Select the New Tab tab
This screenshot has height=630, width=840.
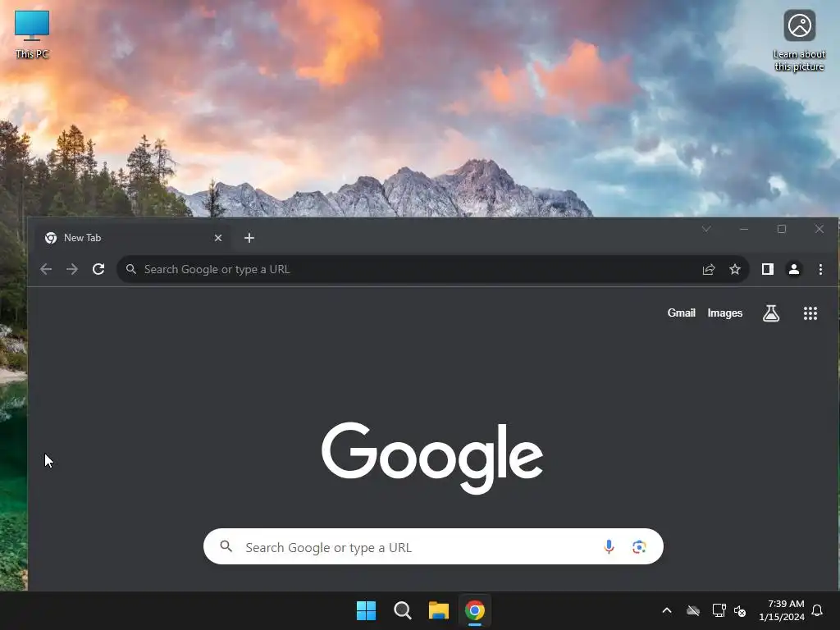(134, 238)
